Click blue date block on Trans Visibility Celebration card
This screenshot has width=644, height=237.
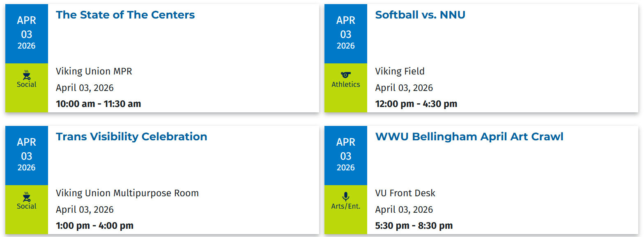[x=27, y=156]
